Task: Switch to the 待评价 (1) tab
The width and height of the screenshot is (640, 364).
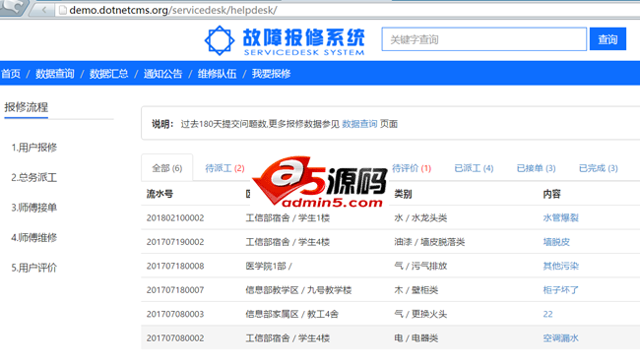Action: [412, 168]
